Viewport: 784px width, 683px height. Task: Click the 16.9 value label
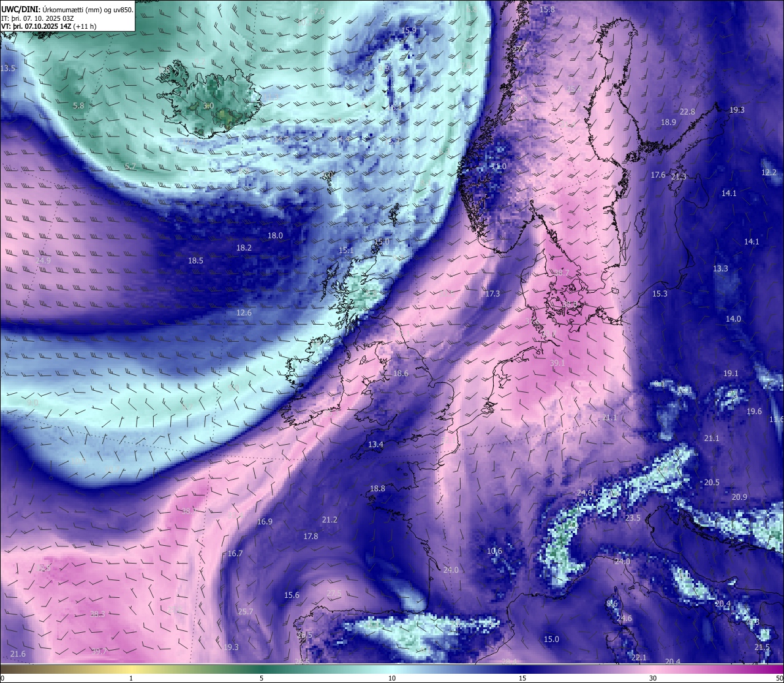(x=265, y=522)
